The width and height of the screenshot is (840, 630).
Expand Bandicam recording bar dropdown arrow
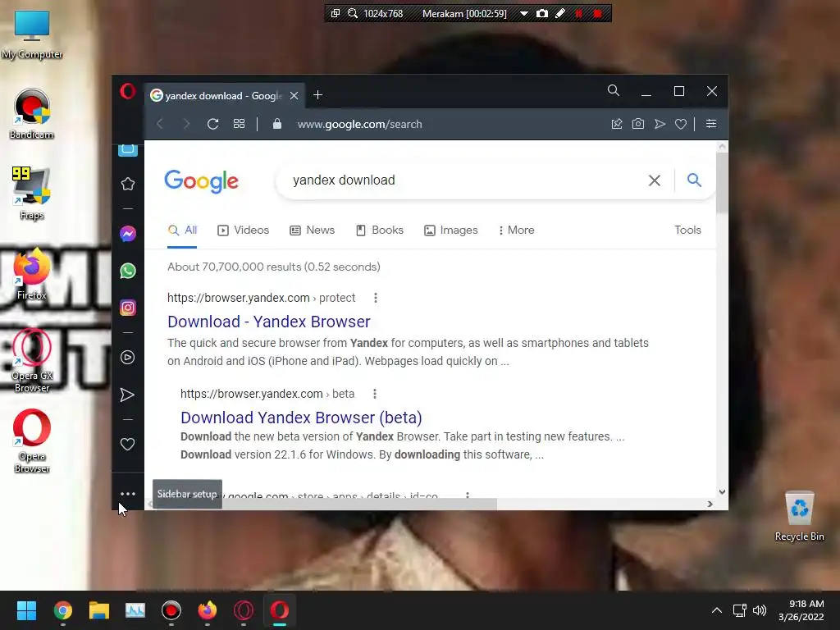click(524, 13)
